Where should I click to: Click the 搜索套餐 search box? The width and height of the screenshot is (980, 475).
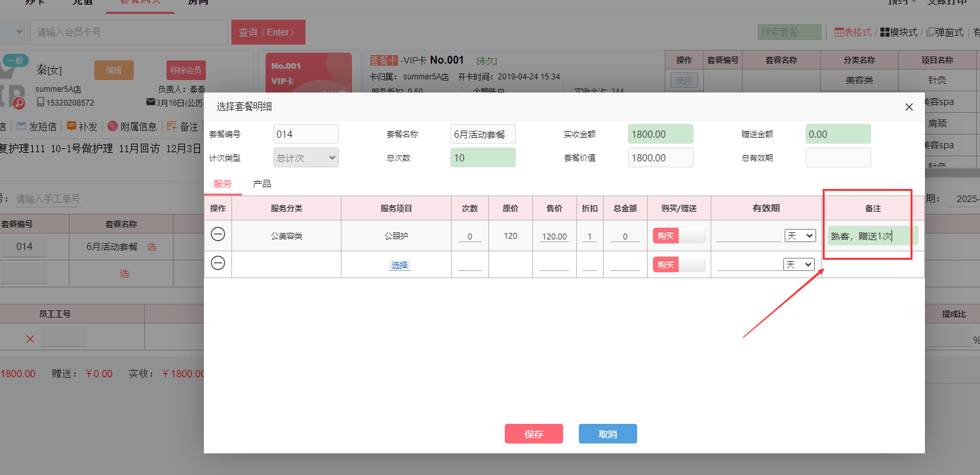click(x=789, y=32)
